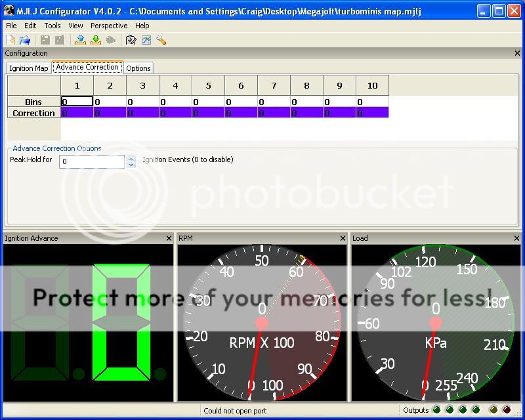
Task: Close the Load gauge panel
Action: 517,238
